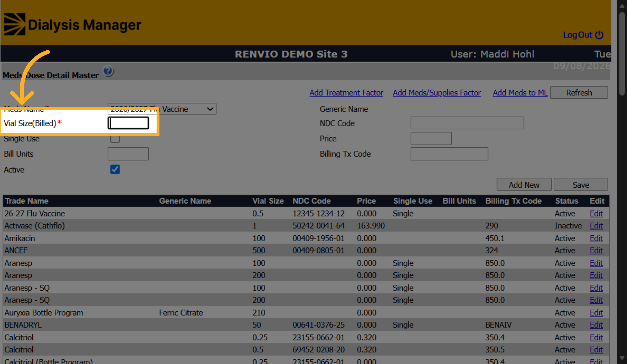The width and height of the screenshot is (627, 364).
Task: Open the Meds Name dropdown
Action: click(x=162, y=109)
